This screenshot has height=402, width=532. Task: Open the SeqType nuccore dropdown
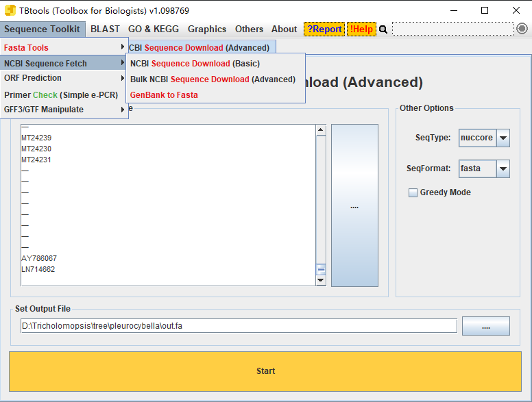point(484,138)
